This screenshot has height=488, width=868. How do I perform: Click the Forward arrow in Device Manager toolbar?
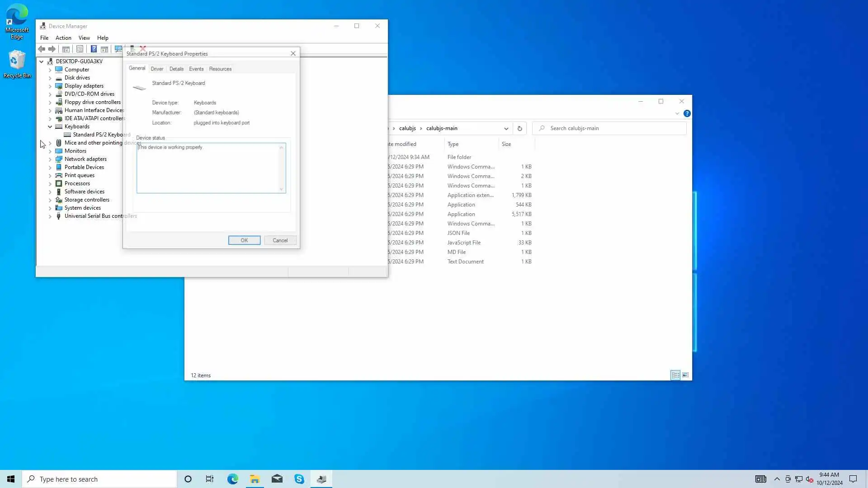pos(52,49)
